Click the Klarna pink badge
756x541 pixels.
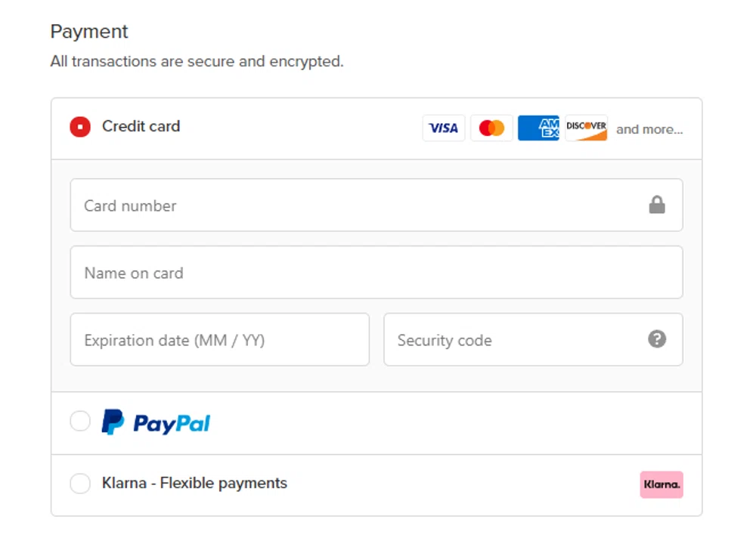661,484
